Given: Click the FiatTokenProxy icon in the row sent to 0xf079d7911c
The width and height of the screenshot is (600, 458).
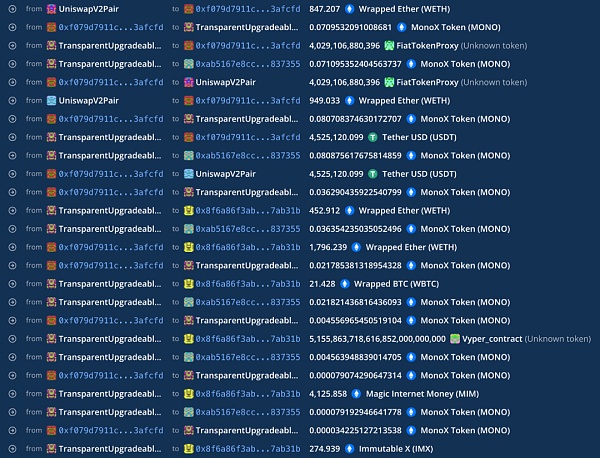Looking at the screenshot, I should [x=389, y=46].
